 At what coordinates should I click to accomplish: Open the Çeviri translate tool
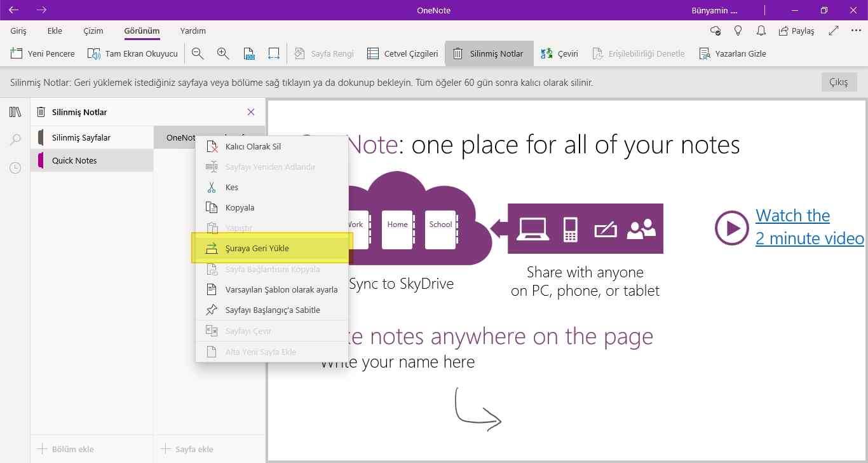(x=559, y=53)
